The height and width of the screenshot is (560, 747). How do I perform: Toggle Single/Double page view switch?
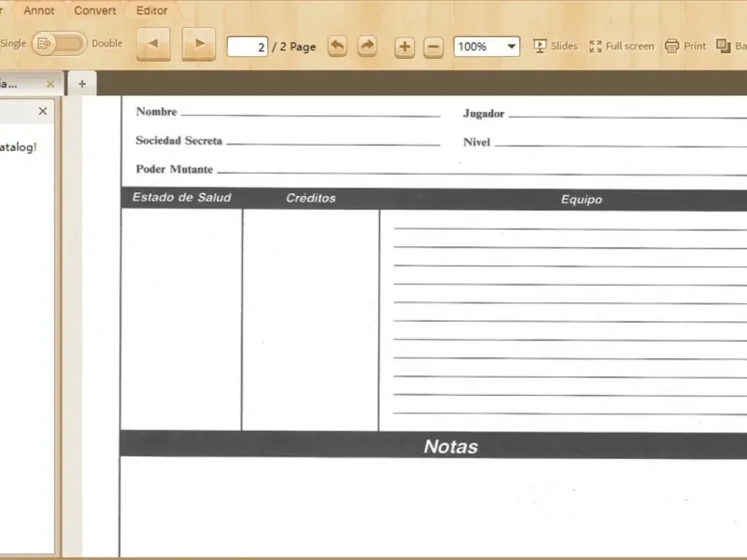coord(58,43)
